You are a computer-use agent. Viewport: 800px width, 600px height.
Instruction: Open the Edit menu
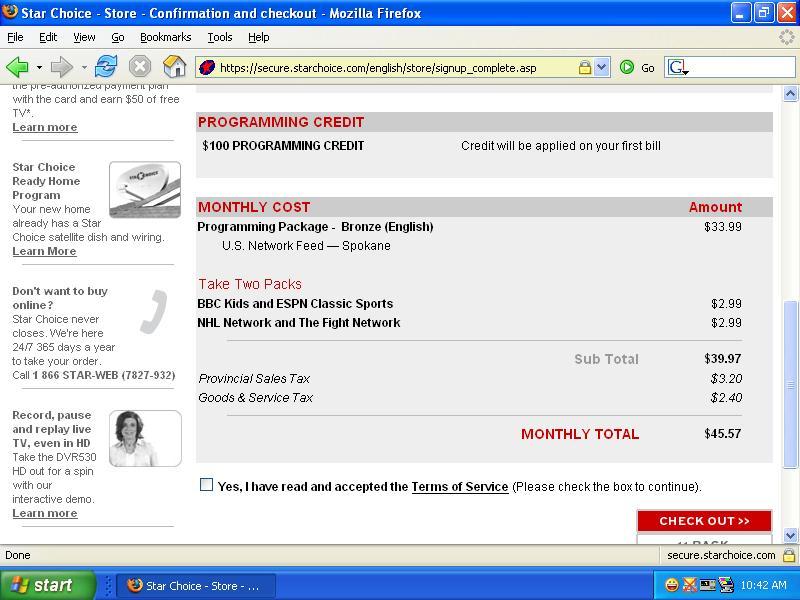(48, 37)
